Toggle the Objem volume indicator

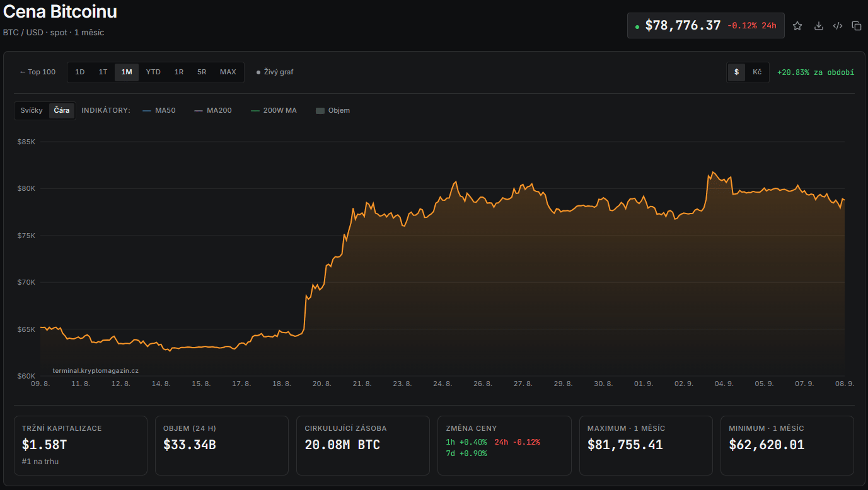tap(333, 110)
